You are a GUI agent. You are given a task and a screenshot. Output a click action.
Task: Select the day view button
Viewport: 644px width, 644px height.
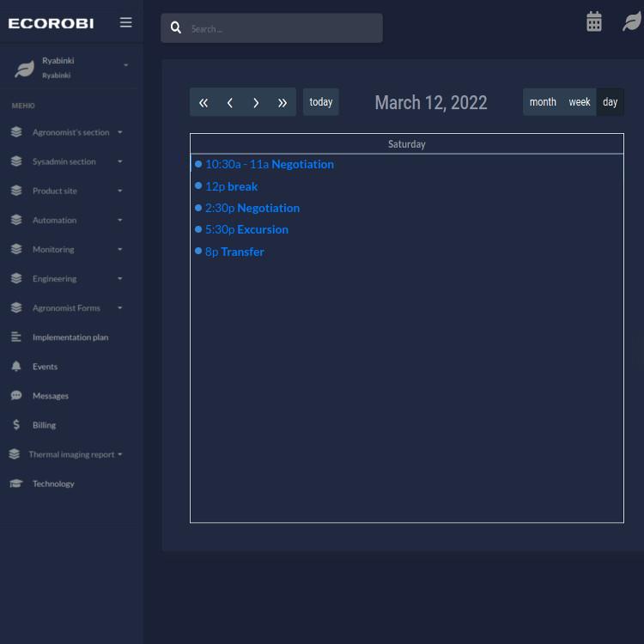coord(610,102)
